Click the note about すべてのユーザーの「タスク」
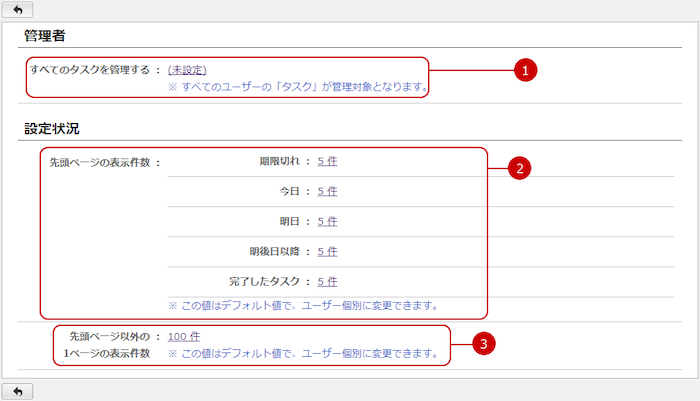 tap(298, 87)
